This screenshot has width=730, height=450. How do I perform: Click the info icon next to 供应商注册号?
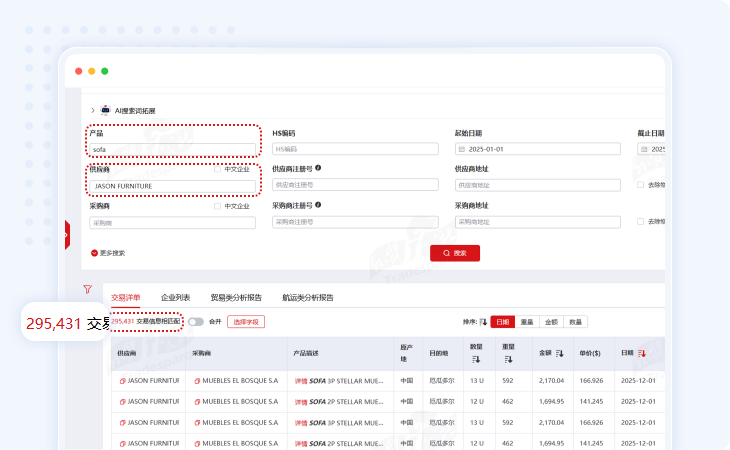318,169
